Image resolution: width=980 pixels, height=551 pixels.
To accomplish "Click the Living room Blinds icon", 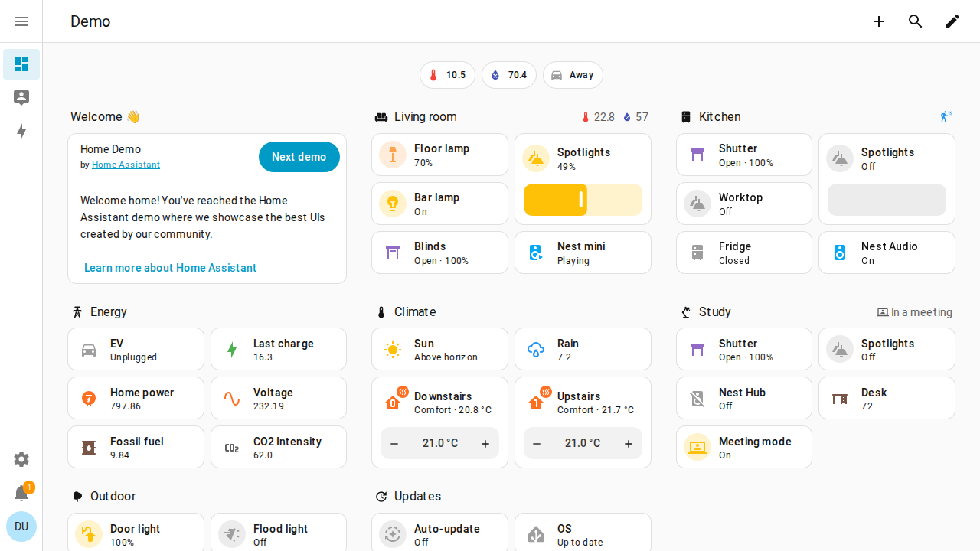I will click(x=393, y=253).
